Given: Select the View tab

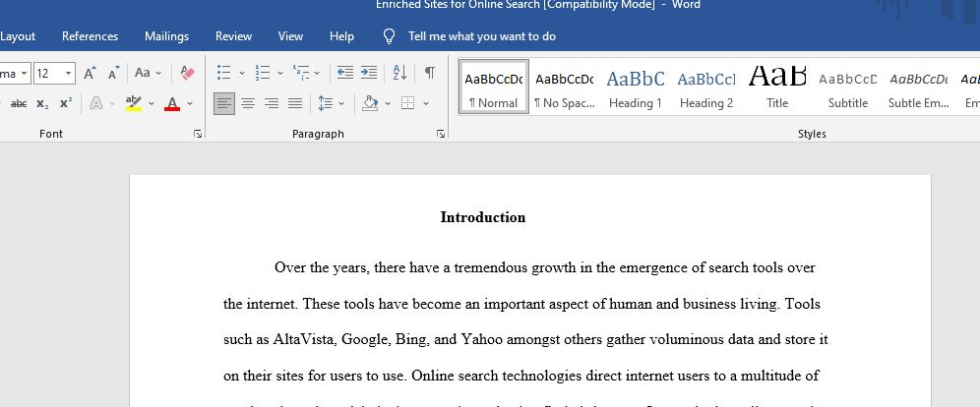Looking at the screenshot, I should click(290, 36).
